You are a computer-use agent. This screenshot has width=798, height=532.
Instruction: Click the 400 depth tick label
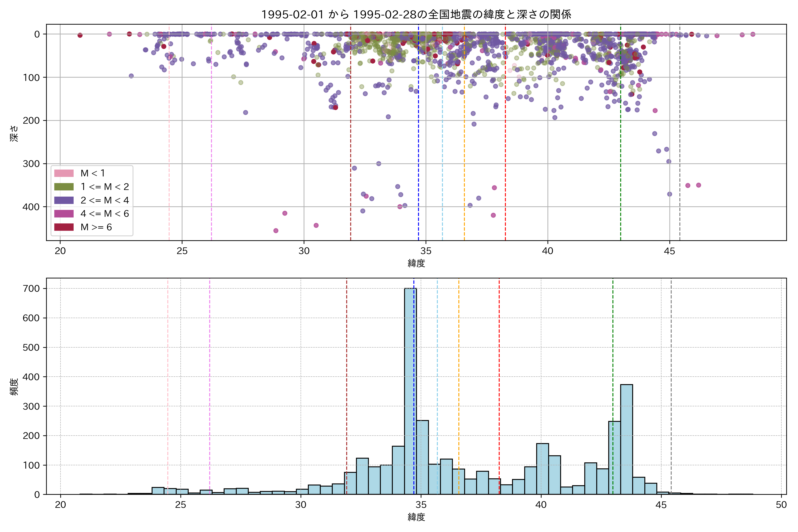(x=31, y=207)
